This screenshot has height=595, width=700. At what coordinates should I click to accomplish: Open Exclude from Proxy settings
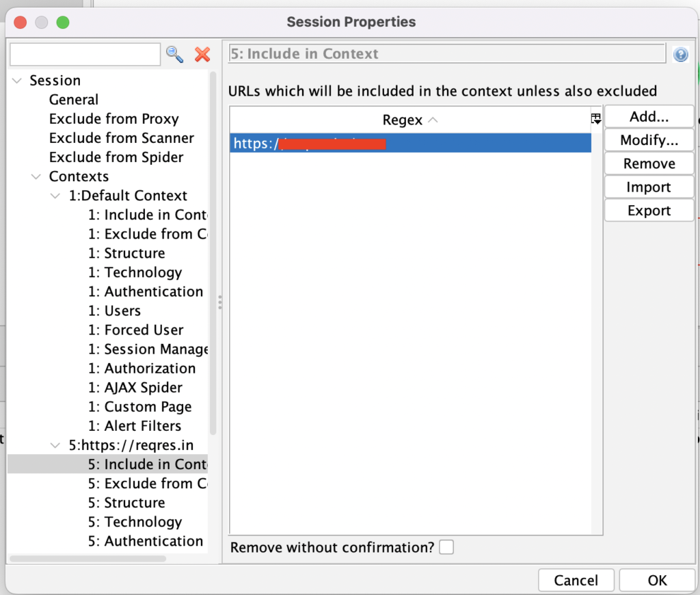point(114,119)
